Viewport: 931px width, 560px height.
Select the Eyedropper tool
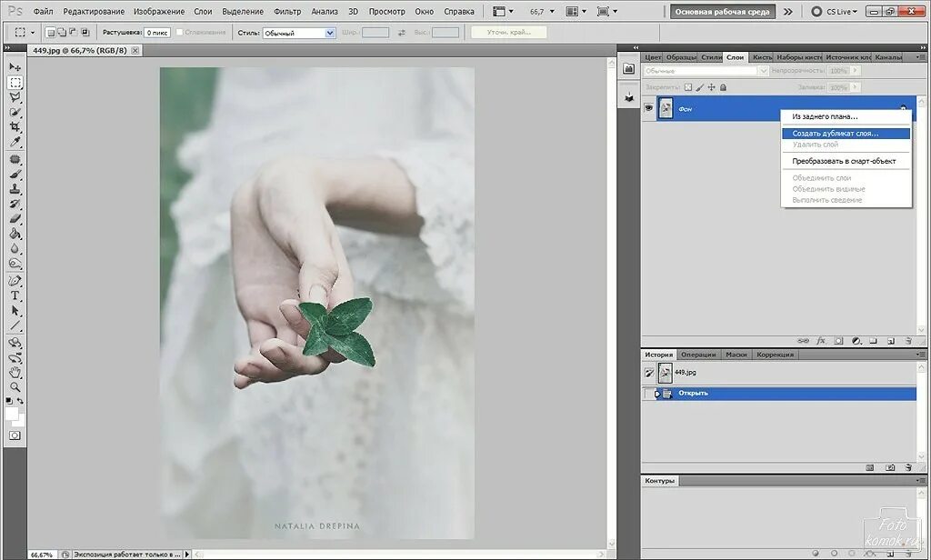click(15, 141)
